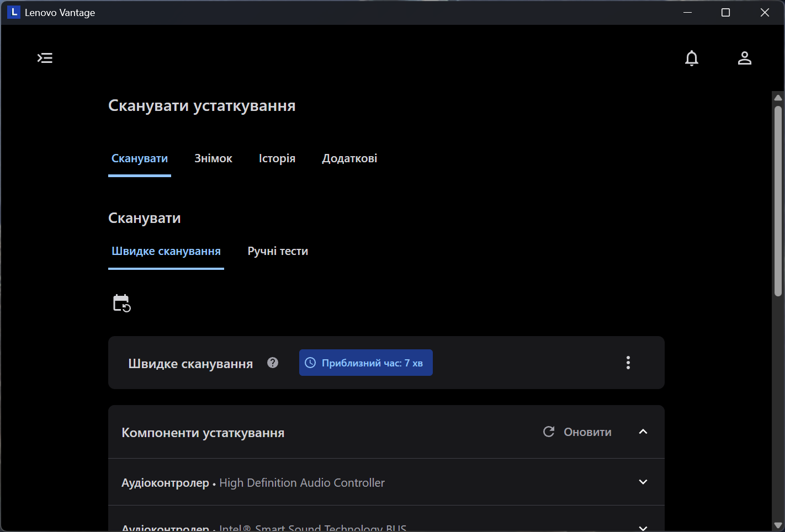Open the side navigation menu icon
785x532 pixels.
45,58
